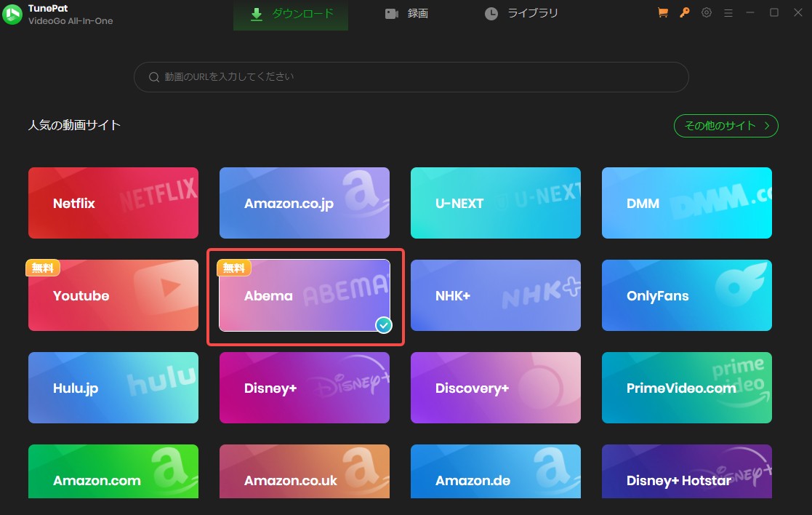Click the TunePat logo icon

pyautogui.click(x=11, y=12)
